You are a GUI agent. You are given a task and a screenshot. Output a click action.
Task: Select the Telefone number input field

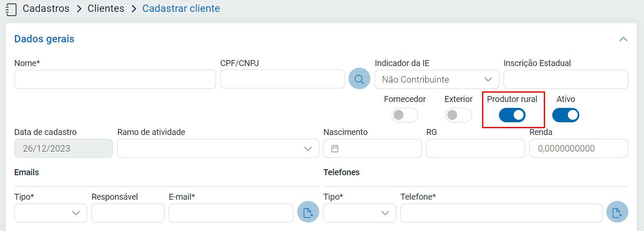(501, 213)
